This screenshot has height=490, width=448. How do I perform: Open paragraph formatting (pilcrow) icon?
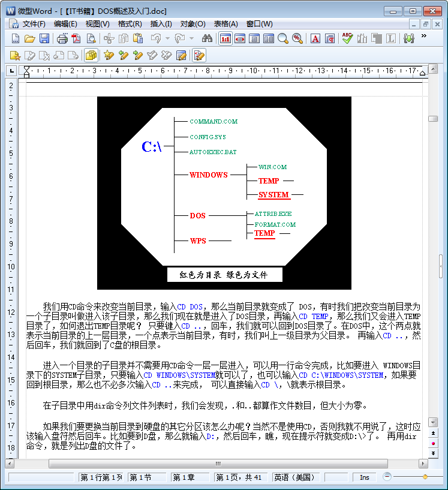(330, 38)
